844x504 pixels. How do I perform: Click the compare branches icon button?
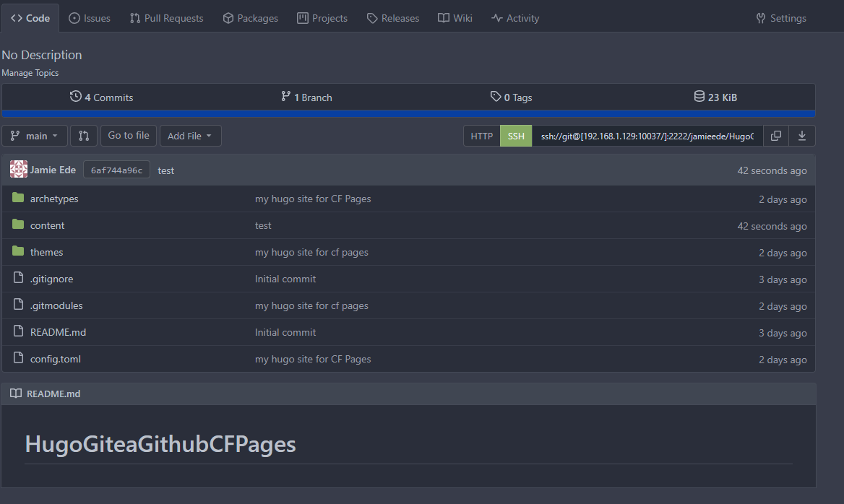pyautogui.click(x=83, y=136)
